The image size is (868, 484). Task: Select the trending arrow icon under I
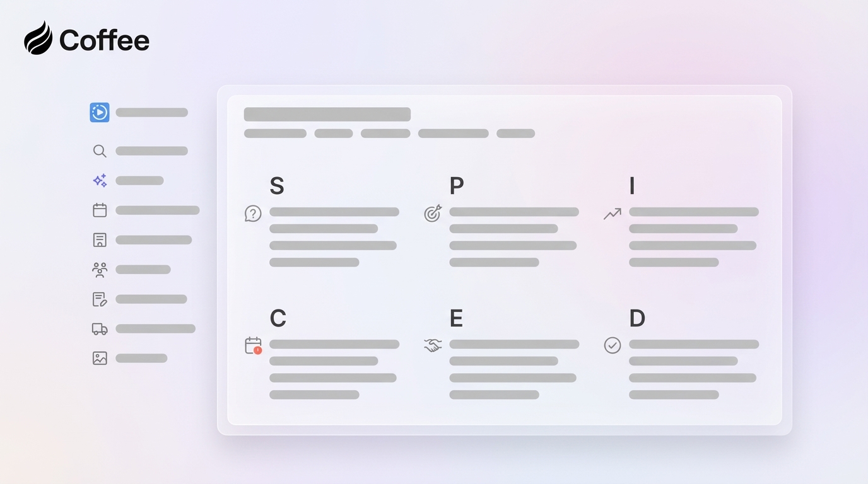coord(612,214)
